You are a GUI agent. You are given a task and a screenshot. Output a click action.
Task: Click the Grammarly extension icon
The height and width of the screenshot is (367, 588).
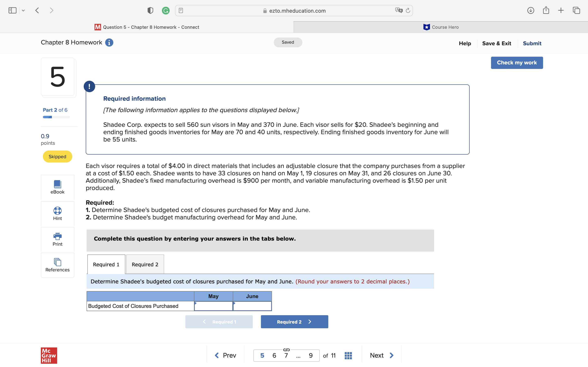(x=166, y=10)
